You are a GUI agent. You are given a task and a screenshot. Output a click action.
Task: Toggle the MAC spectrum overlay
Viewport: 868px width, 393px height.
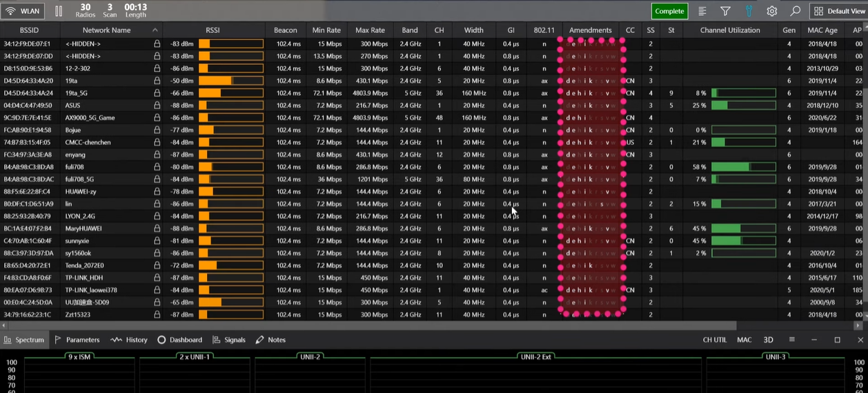[x=744, y=340]
